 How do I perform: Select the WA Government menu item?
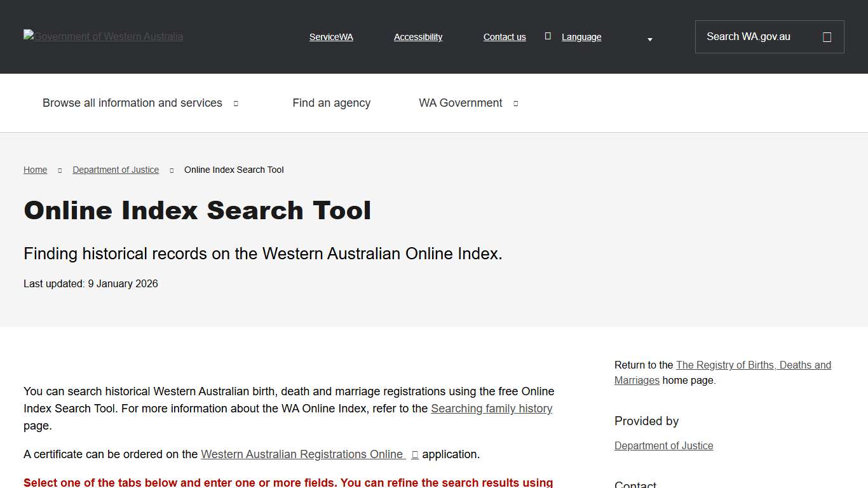point(460,102)
